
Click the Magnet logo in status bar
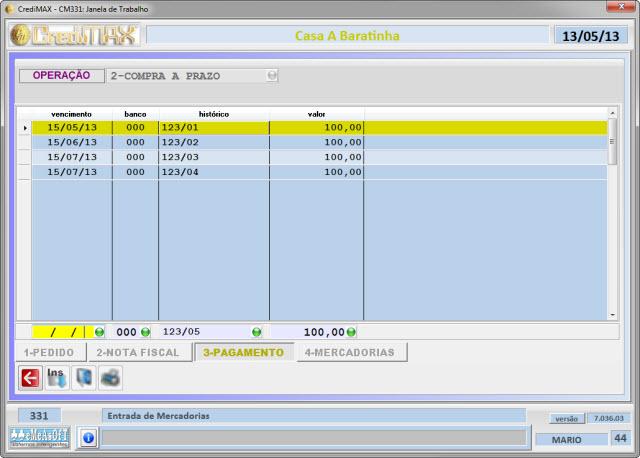[x=39, y=437]
